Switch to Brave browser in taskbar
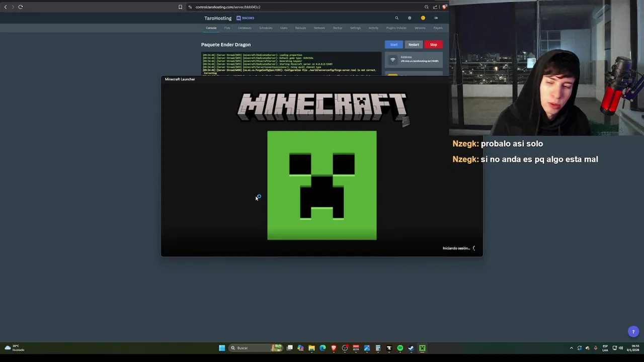 334,348
